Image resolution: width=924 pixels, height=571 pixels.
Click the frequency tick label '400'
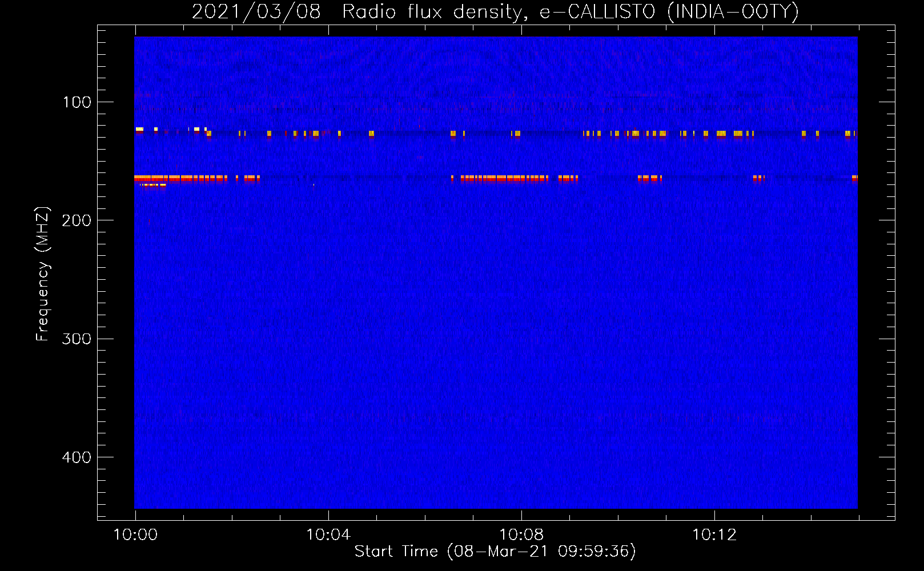(77, 457)
